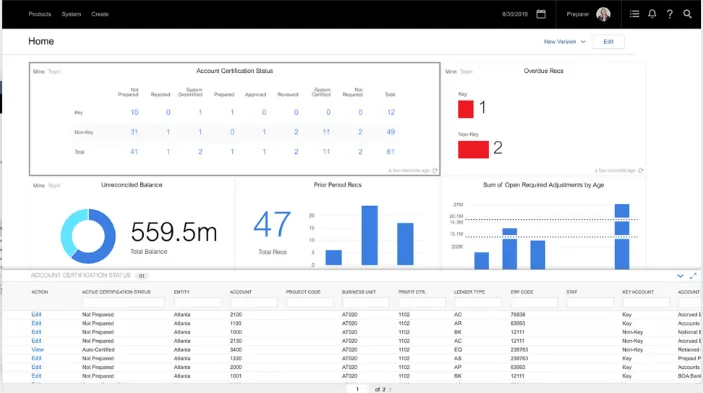Click View for Auto-Certified account 3400
Image resolution: width=703 pixels, height=393 pixels.
click(38, 350)
